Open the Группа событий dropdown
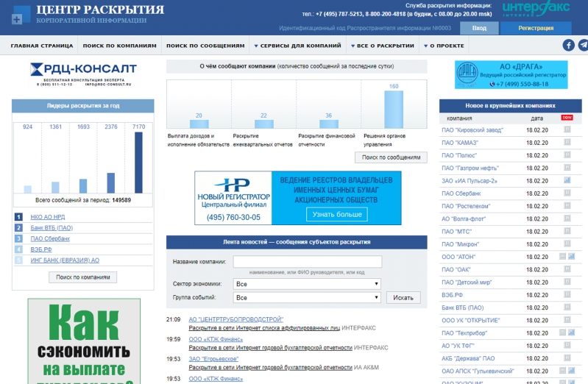The image size is (588, 384). coord(307,297)
